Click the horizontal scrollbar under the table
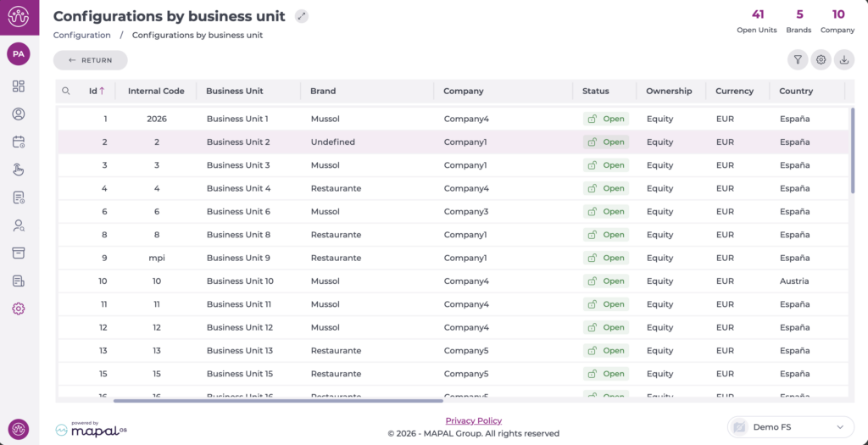This screenshot has height=445, width=868. tap(278, 401)
